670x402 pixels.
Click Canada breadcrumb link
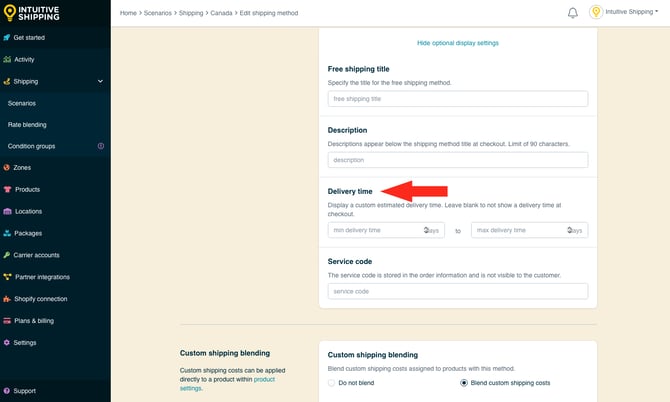[x=221, y=13]
